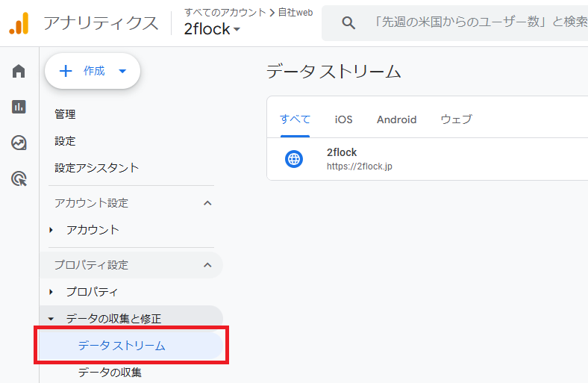Viewport: 588px width, 383px height.
Task: Open the Advertising cursor icon in sidebar
Action: point(19,178)
